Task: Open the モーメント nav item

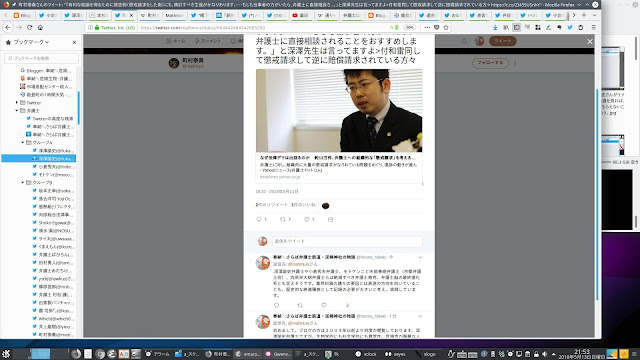Action: [208, 41]
